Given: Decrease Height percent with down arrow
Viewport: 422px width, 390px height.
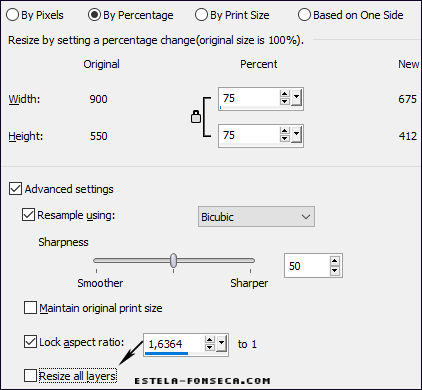Looking at the screenshot, I should point(284,139).
